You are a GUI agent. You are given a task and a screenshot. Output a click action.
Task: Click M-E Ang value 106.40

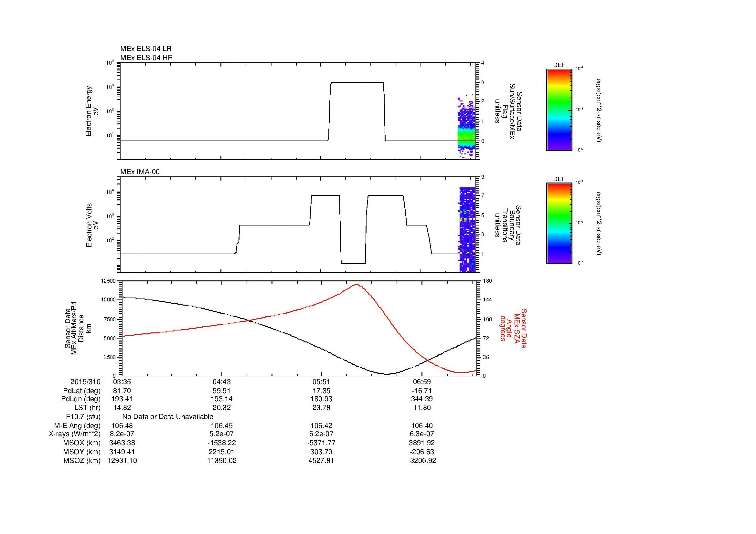pyautogui.click(x=421, y=425)
